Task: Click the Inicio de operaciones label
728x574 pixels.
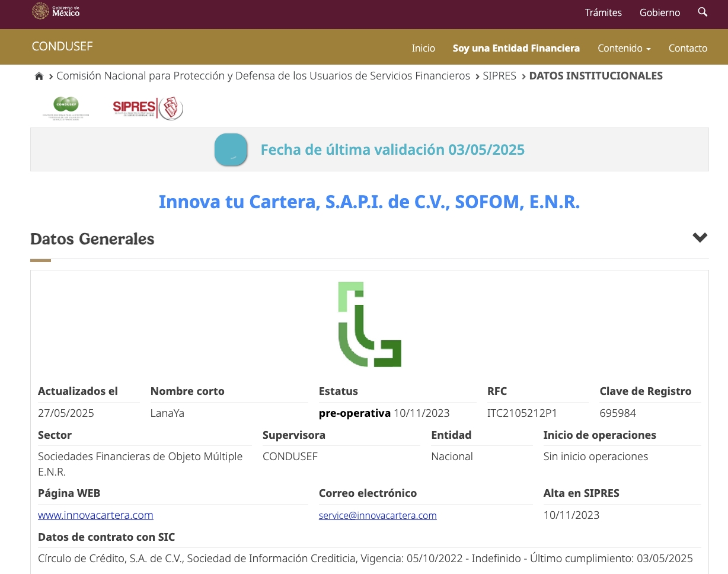Action: (600, 435)
